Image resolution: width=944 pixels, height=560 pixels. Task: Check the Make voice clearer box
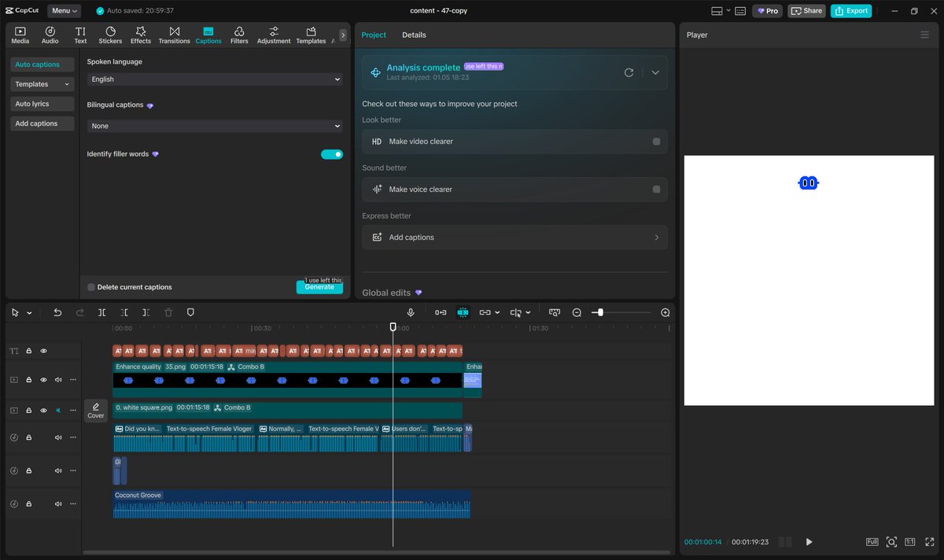(x=656, y=190)
